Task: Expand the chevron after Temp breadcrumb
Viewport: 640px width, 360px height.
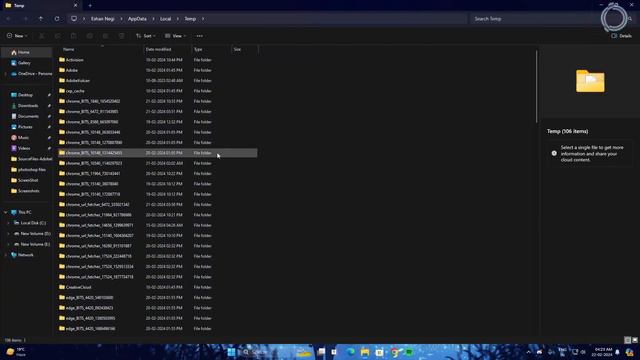Action: [203, 19]
